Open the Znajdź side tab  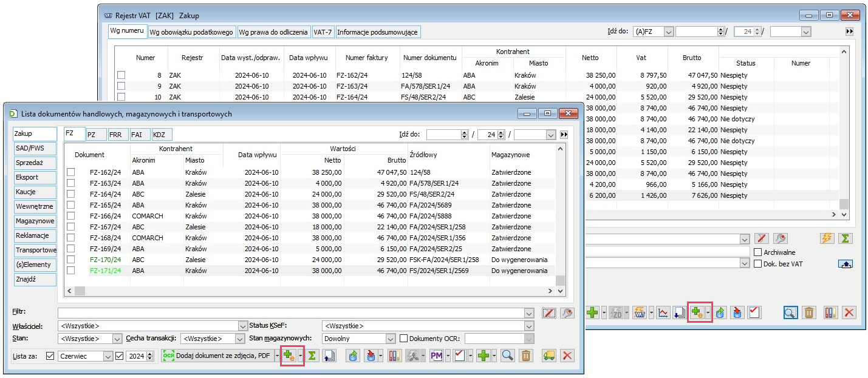[x=35, y=279]
